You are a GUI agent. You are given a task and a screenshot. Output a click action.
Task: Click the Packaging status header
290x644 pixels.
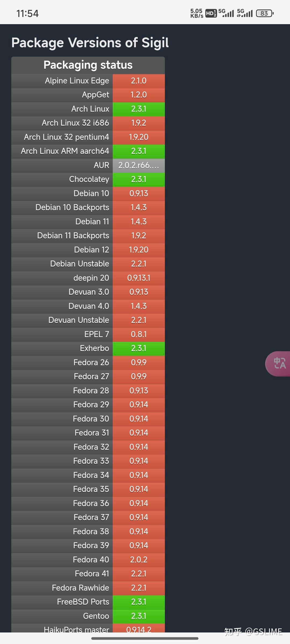(88, 65)
